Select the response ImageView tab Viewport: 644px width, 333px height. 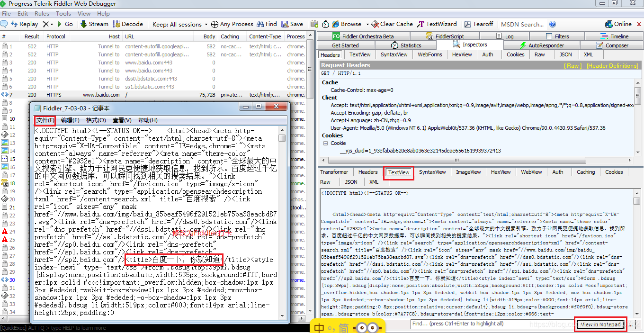coord(468,172)
